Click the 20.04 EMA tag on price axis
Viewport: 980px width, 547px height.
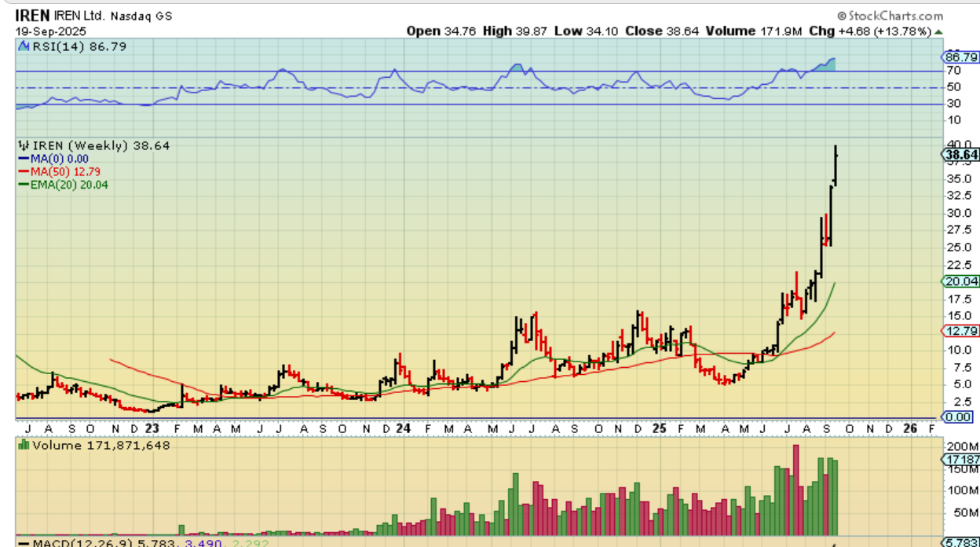(x=960, y=281)
